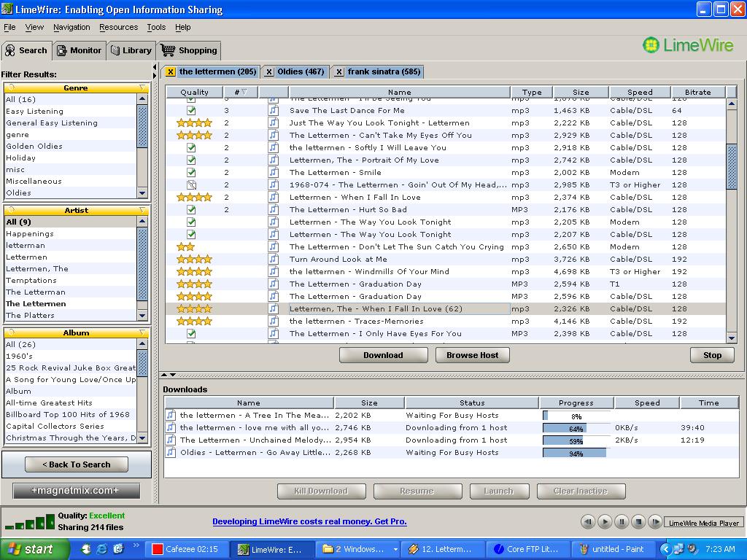Click download file icon for A Tree In The Mea...
The height and width of the screenshot is (560, 747).
tap(171, 415)
